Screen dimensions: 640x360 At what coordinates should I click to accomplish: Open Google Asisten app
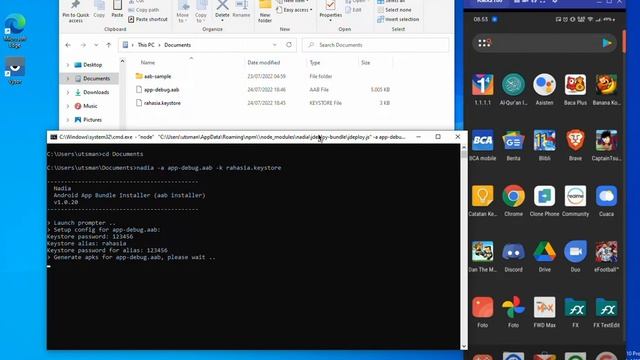[x=544, y=85]
